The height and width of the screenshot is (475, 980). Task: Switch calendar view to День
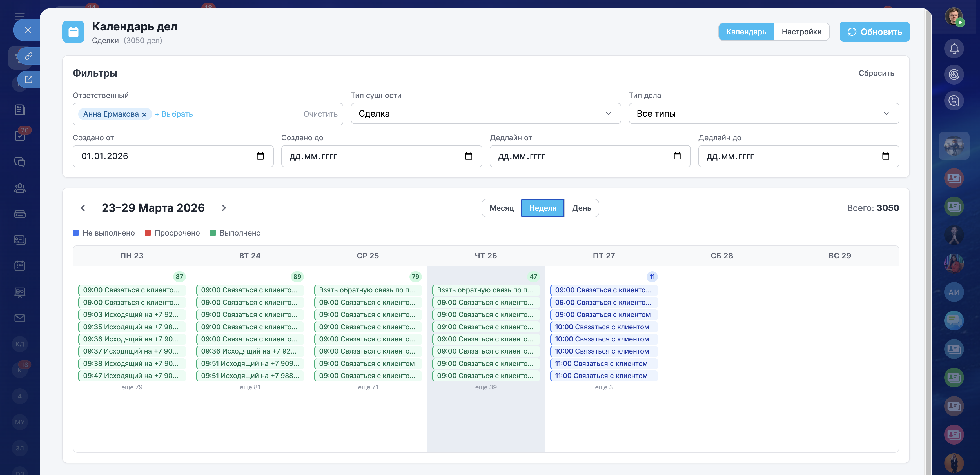pos(581,208)
